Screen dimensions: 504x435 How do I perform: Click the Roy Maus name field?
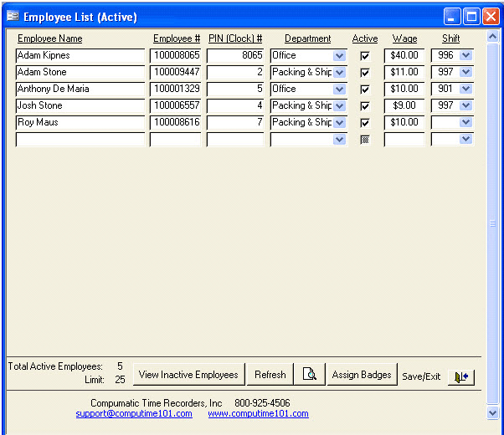pos(80,122)
